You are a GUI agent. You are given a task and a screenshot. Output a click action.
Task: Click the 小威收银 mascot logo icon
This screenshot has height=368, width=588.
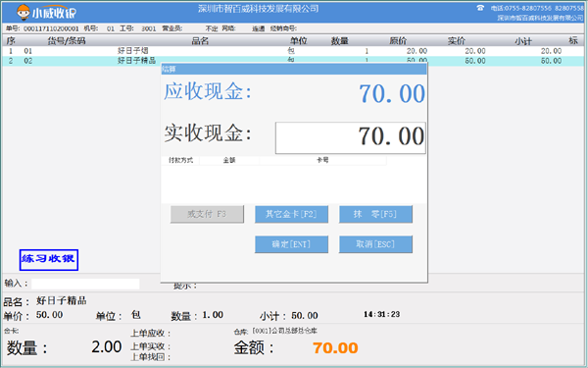click(x=24, y=13)
